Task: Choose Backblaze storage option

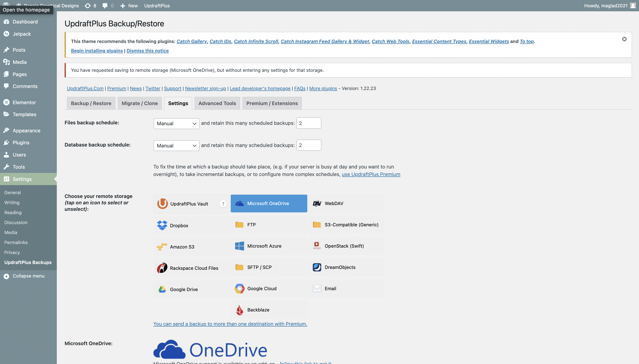Action: [x=269, y=310]
